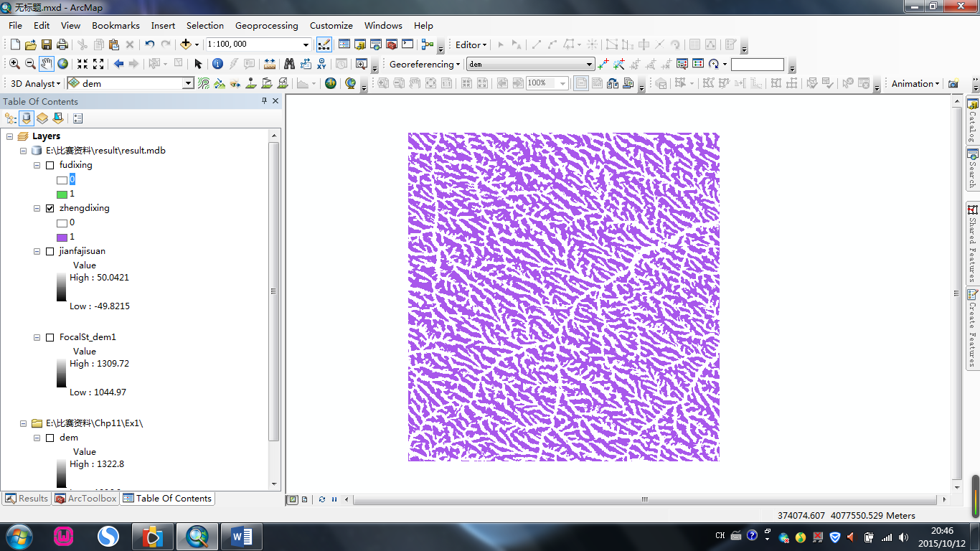Open the File menu
Image resolution: width=980 pixels, height=551 pixels.
click(x=15, y=25)
